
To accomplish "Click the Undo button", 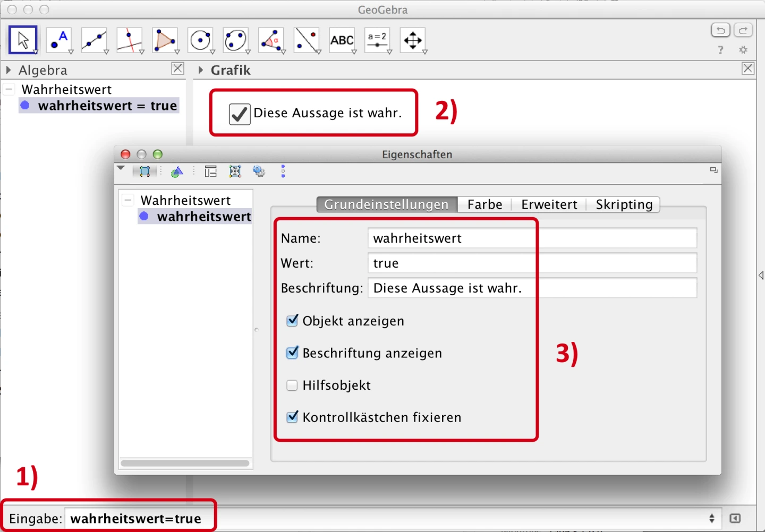I will point(720,30).
